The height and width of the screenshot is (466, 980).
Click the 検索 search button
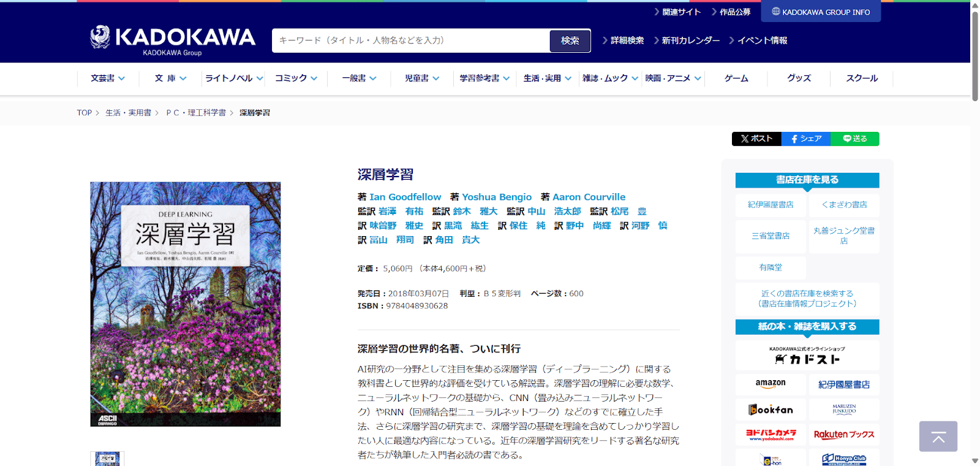pyautogui.click(x=570, y=40)
